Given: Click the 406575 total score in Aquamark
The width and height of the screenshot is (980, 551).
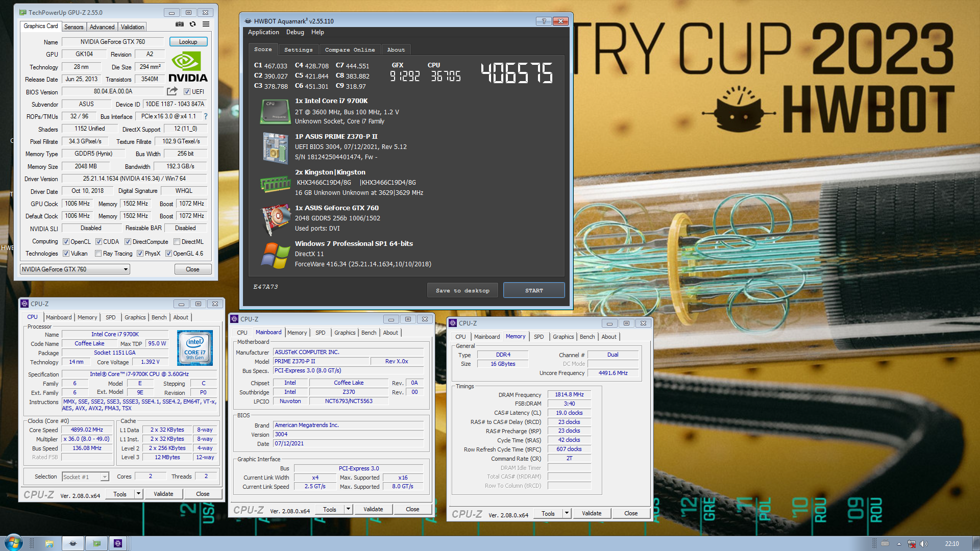Looking at the screenshot, I should (x=517, y=73).
